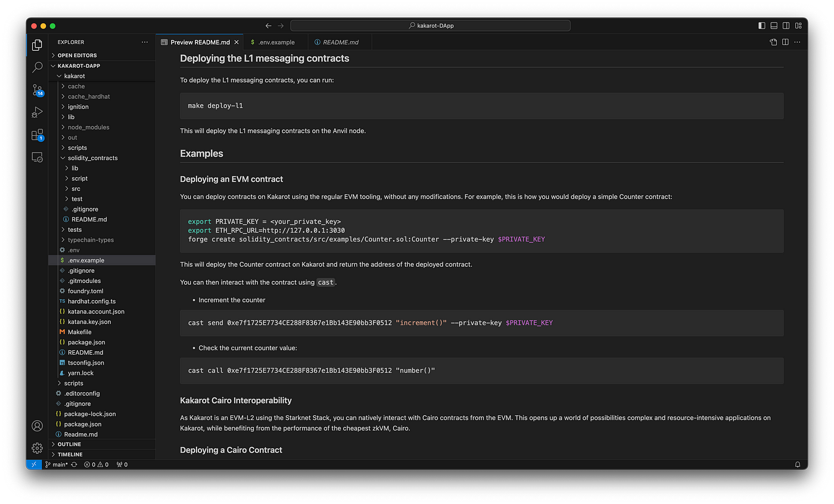Click the forwarded ports indicator in status bar
The height and width of the screenshot is (504, 834).
122,464
